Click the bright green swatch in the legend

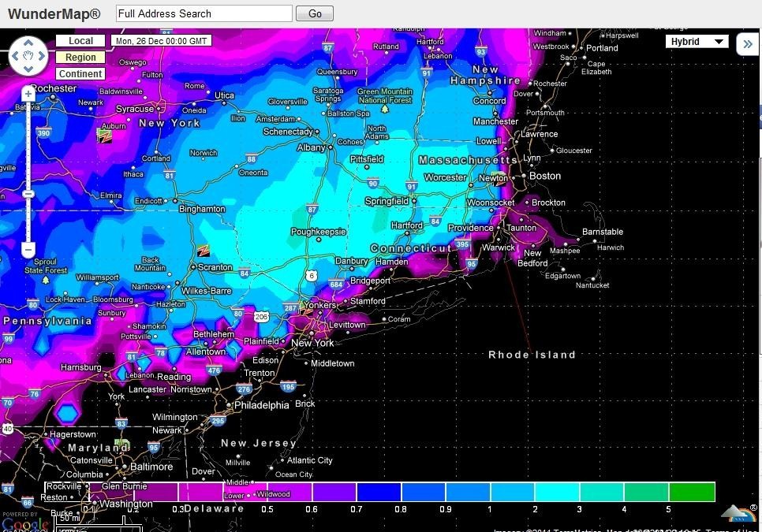tap(692, 492)
